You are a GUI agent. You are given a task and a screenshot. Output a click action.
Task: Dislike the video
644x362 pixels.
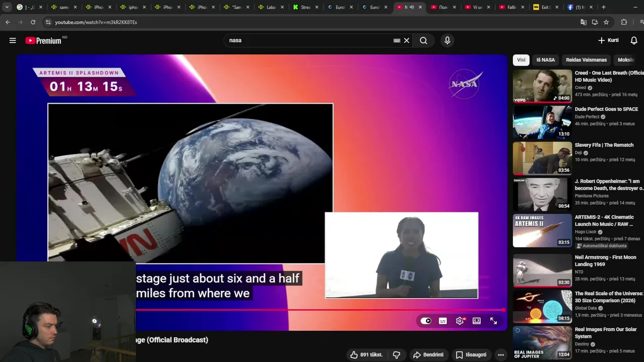[396, 354]
